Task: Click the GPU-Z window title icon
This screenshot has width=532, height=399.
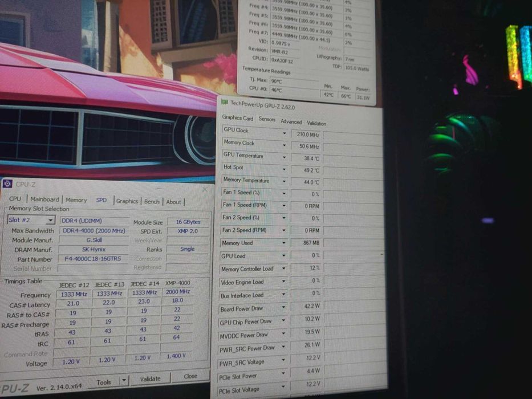Action: [224, 102]
